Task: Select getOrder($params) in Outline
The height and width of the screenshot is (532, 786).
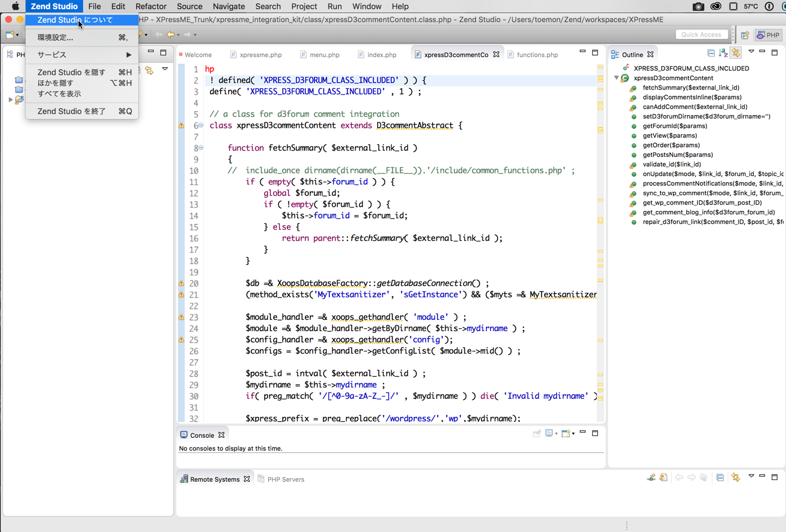Action: click(671, 145)
